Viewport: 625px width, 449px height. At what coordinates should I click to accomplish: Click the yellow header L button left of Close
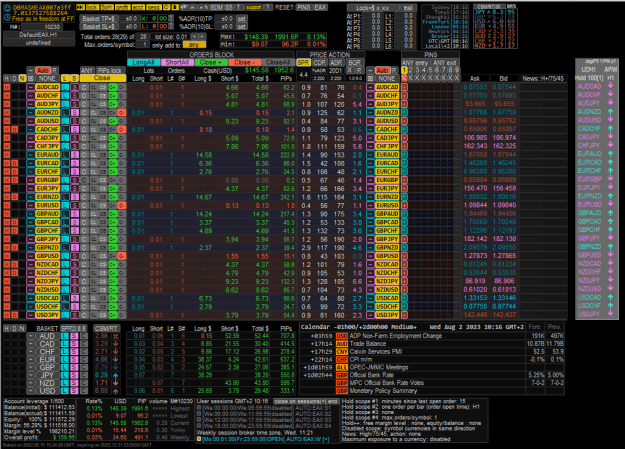(65, 78)
